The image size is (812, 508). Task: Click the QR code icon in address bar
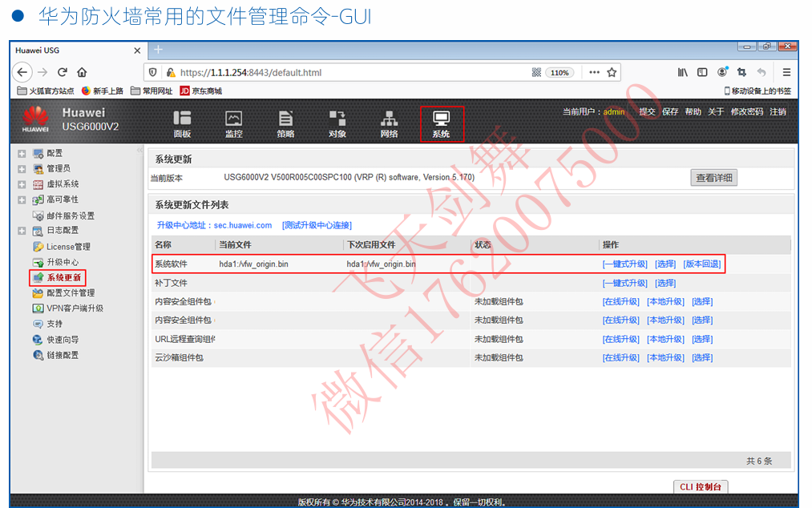coord(536,72)
